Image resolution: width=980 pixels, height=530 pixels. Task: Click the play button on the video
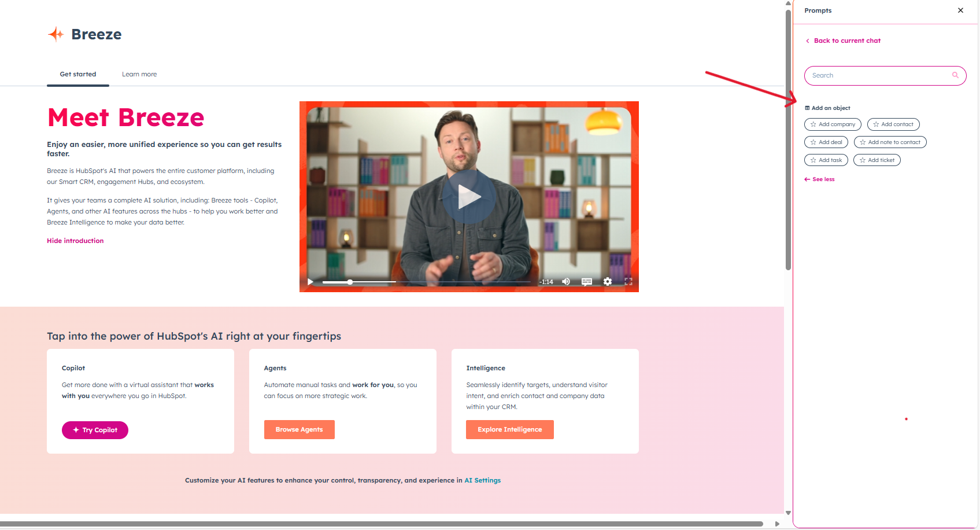click(x=469, y=196)
